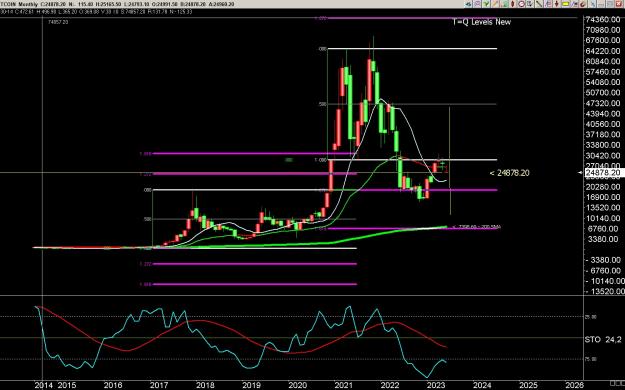
Task: Click the 2026 year label on time axis
Action: coord(574,385)
